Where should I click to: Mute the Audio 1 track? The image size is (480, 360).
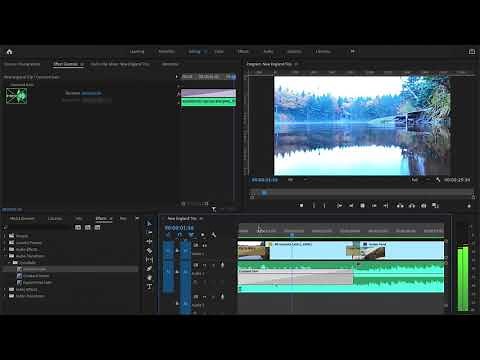pos(204,265)
